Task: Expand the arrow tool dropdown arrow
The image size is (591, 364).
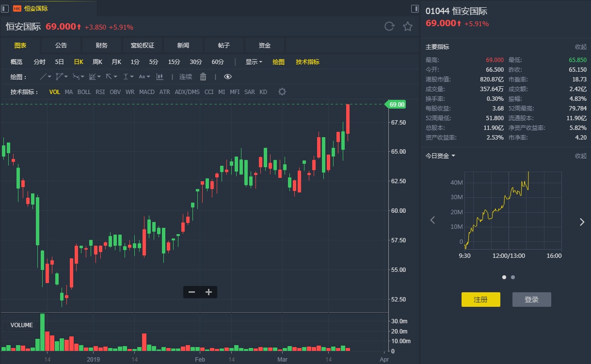Action: coord(116,77)
